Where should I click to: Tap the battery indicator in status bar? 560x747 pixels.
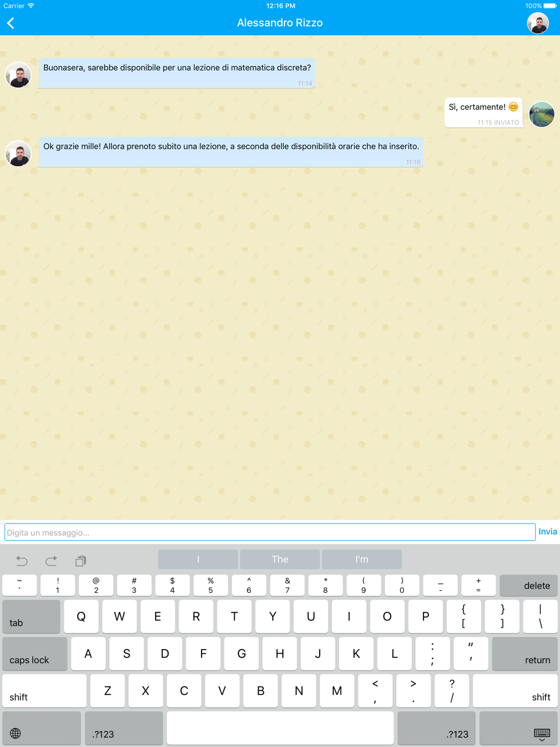(550, 6)
